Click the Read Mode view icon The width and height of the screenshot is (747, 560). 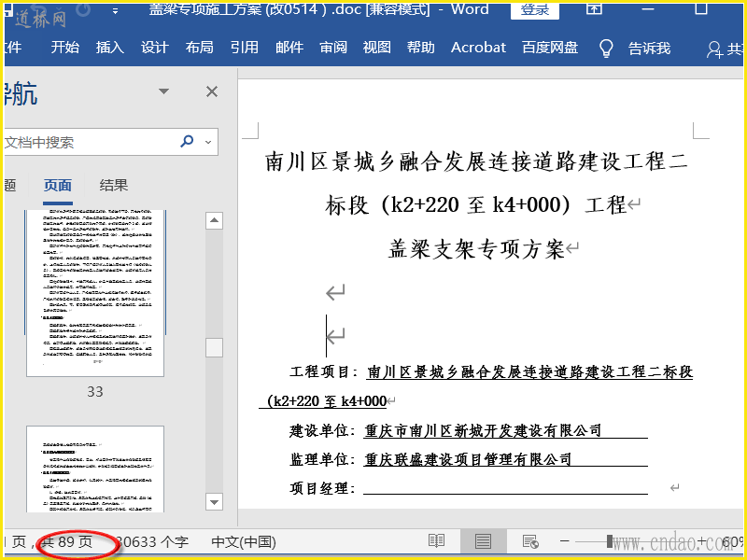point(436,541)
